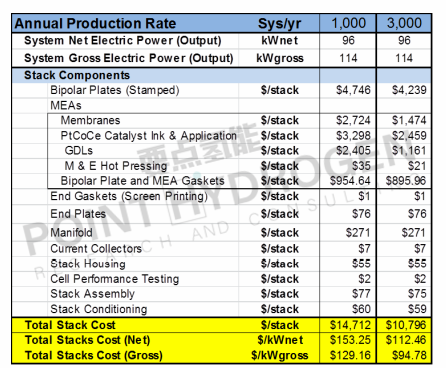Select the Current Collectors row label
Screen dimensions: 446x368
click(x=96, y=249)
